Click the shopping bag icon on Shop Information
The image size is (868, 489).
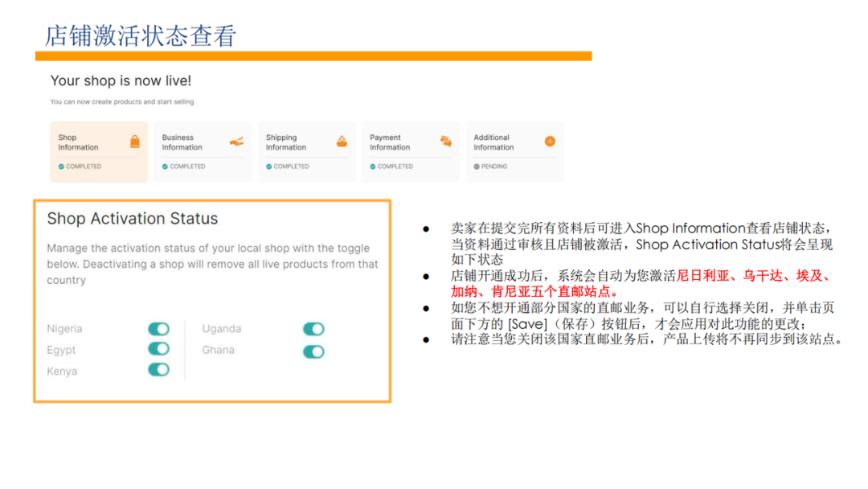(x=134, y=142)
